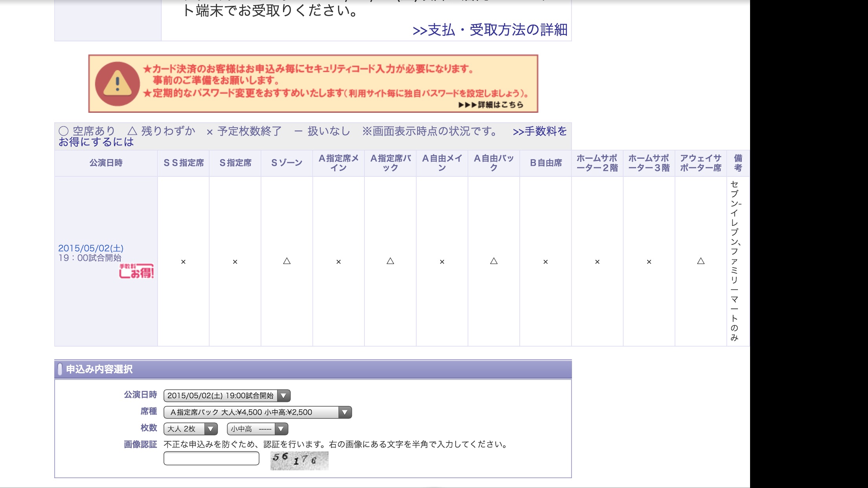Click the 2015/05/02(土) date link
Image resolution: width=868 pixels, height=488 pixels.
[x=91, y=248]
